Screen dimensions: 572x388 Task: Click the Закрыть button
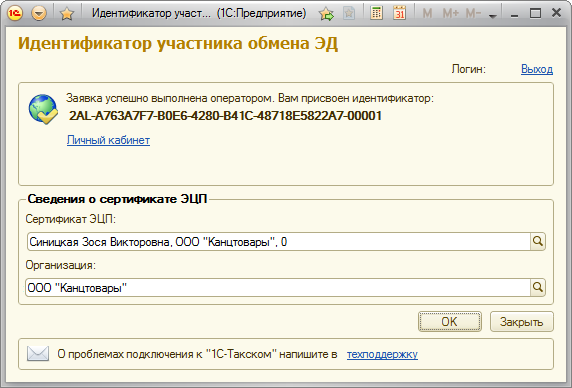pos(521,322)
